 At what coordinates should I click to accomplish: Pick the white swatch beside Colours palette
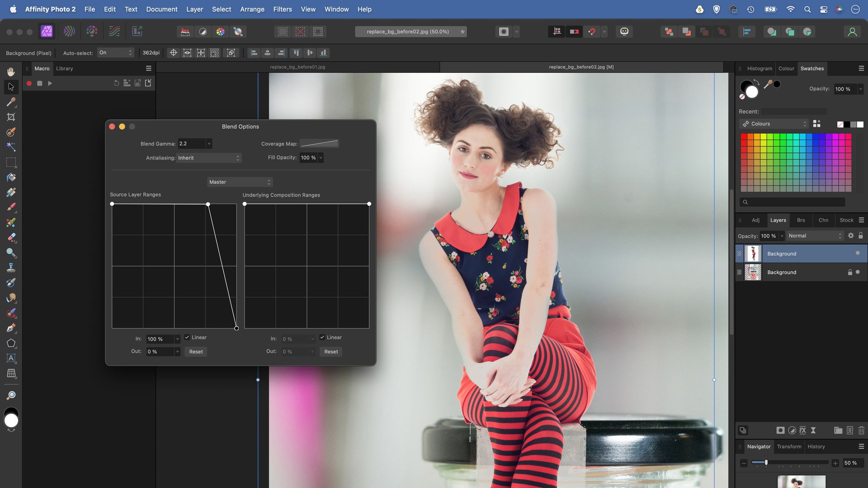pos(860,124)
